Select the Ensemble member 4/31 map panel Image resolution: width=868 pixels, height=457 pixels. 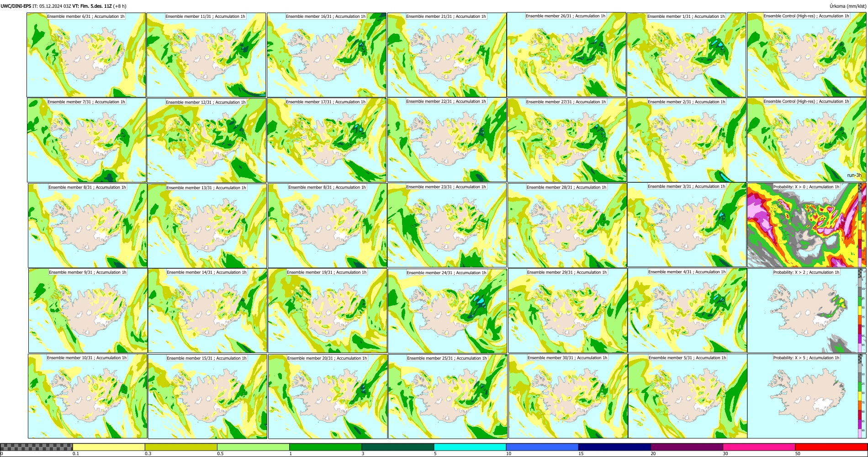coord(688,310)
